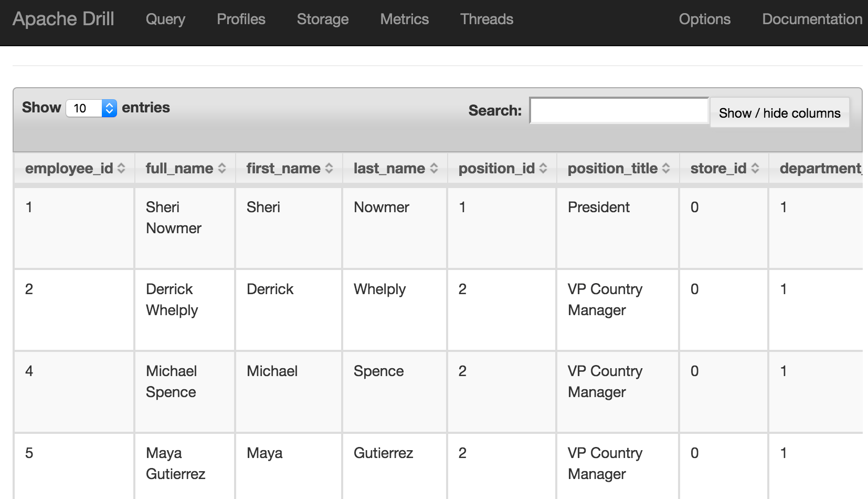Click position_title sort arrows icon
The image size is (868, 499).
(x=666, y=168)
